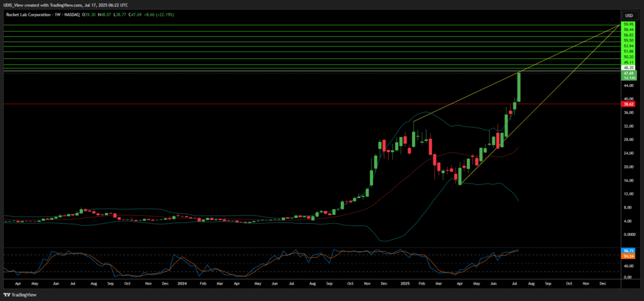Select the blue 98.73 oscillator value label

[628, 251]
